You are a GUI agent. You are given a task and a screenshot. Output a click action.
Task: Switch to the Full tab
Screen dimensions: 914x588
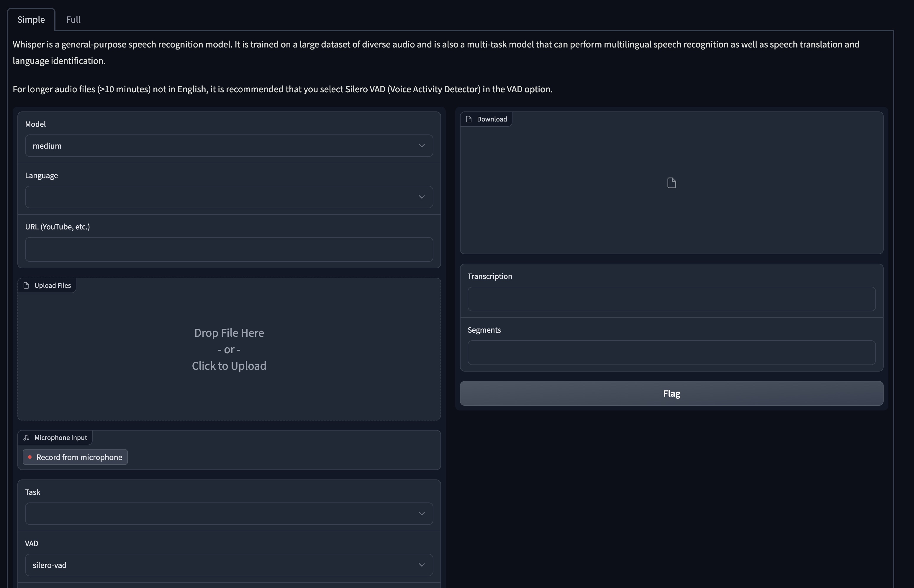73,19
